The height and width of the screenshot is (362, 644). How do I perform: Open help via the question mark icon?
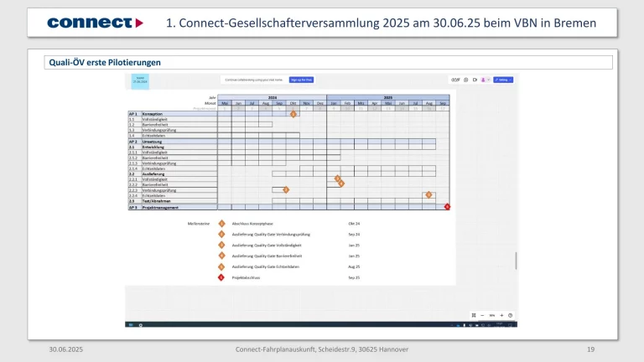point(510,315)
